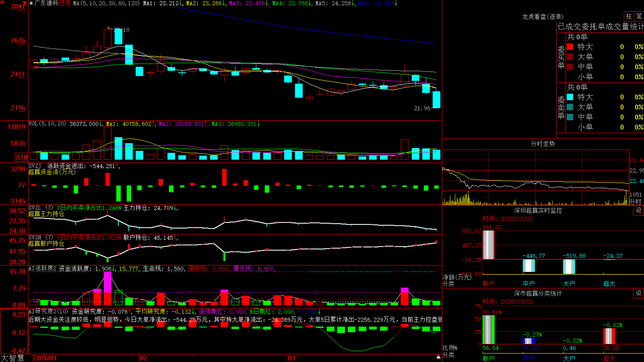Select the 龙虎看盘(逐单) panel title
The width and height of the screenshot is (644, 362).
click(x=543, y=16)
